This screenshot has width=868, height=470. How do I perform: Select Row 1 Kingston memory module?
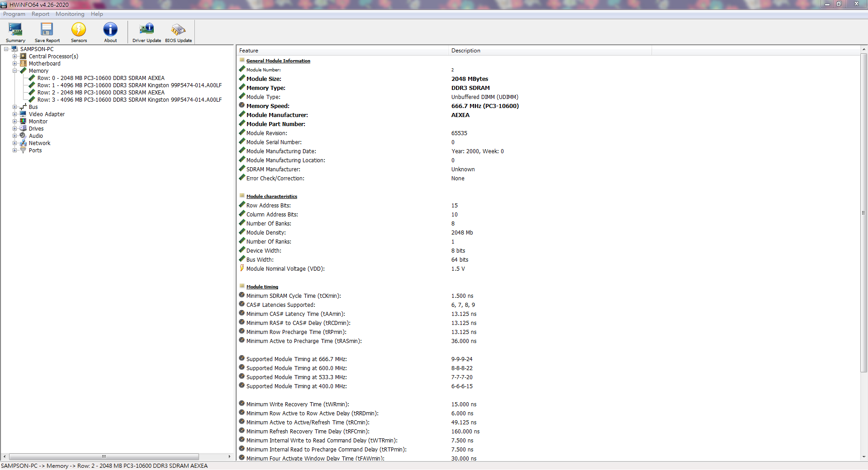[129, 85]
